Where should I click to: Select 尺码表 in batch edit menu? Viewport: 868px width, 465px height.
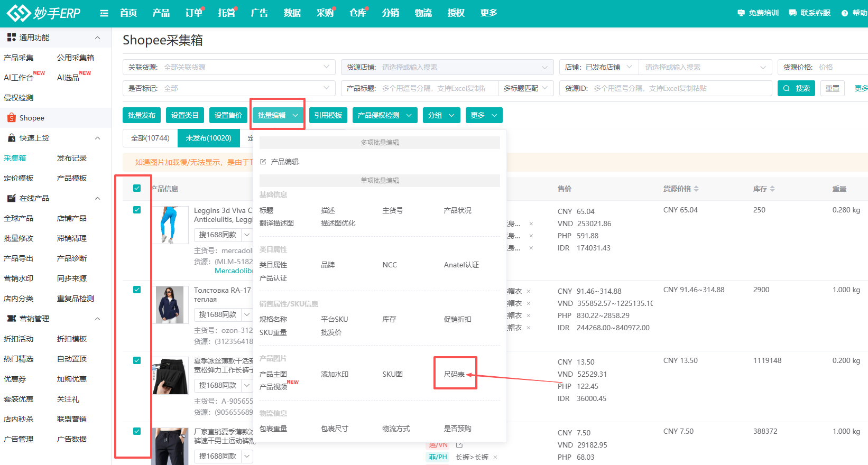(x=454, y=374)
